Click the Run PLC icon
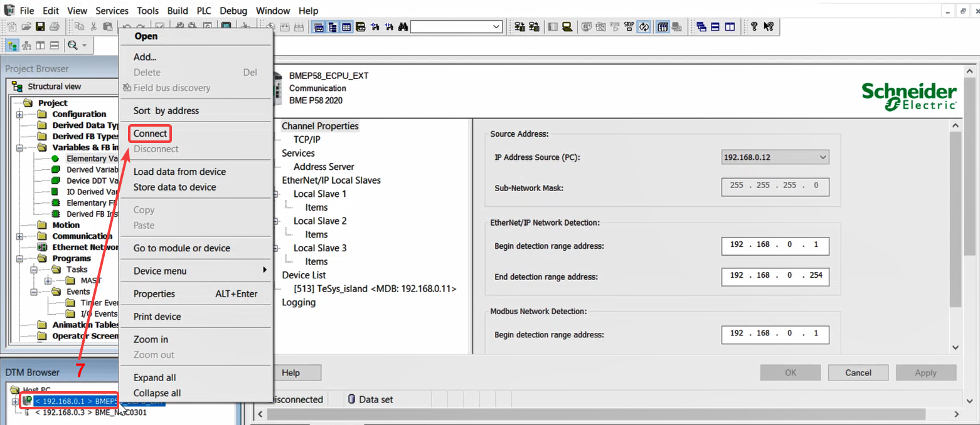 (615, 26)
